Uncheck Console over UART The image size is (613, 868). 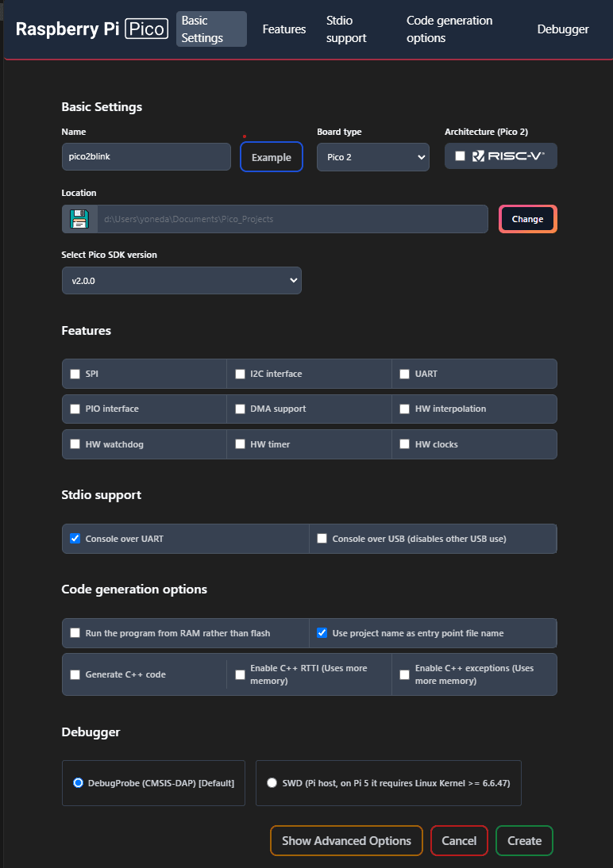pos(75,538)
